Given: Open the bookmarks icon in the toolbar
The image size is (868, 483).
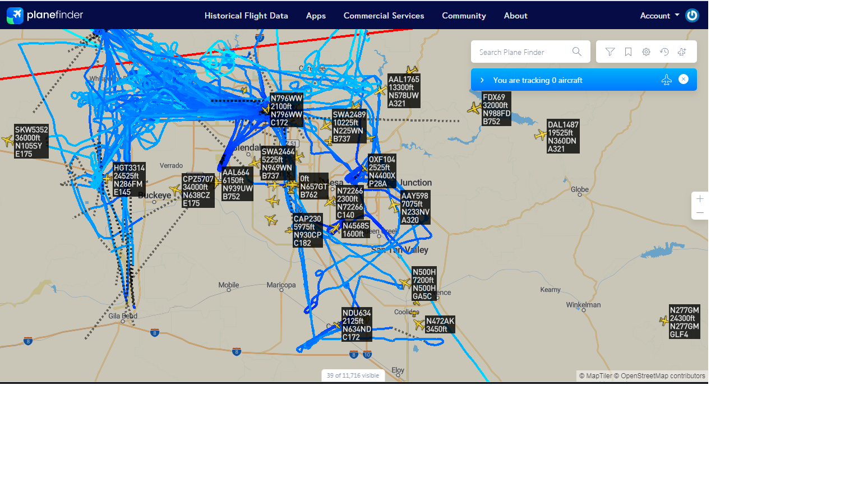Looking at the screenshot, I should tap(628, 52).
